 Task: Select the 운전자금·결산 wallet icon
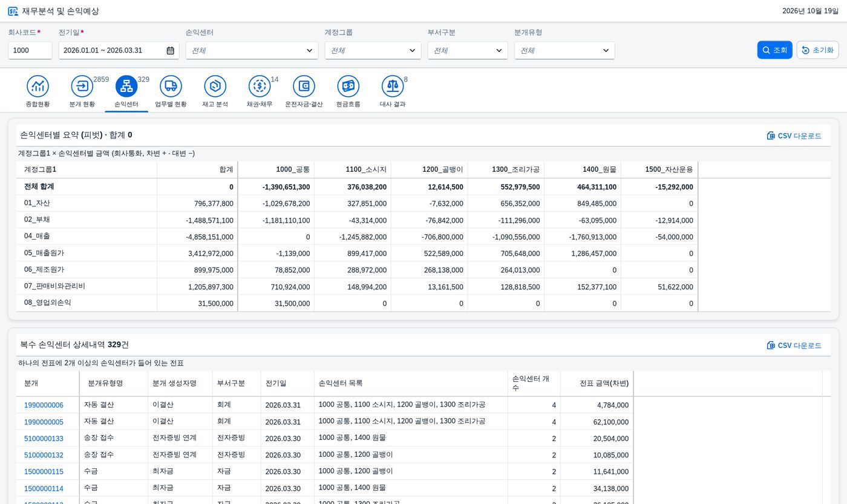tap(304, 87)
